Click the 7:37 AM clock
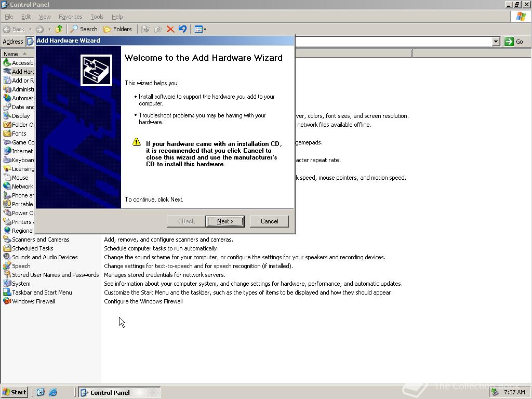The height and width of the screenshot is (399, 532). [x=514, y=392]
